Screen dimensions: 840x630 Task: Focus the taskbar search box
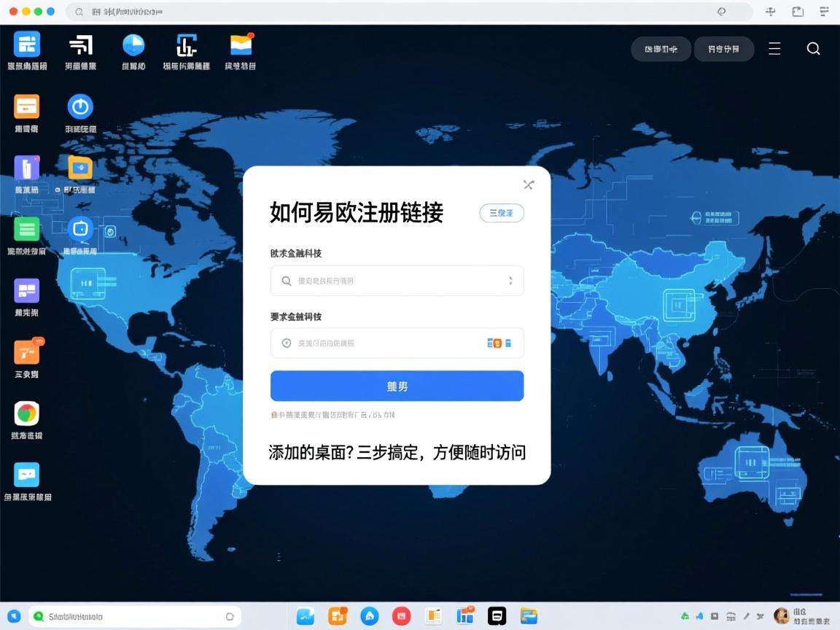pos(134,616)
